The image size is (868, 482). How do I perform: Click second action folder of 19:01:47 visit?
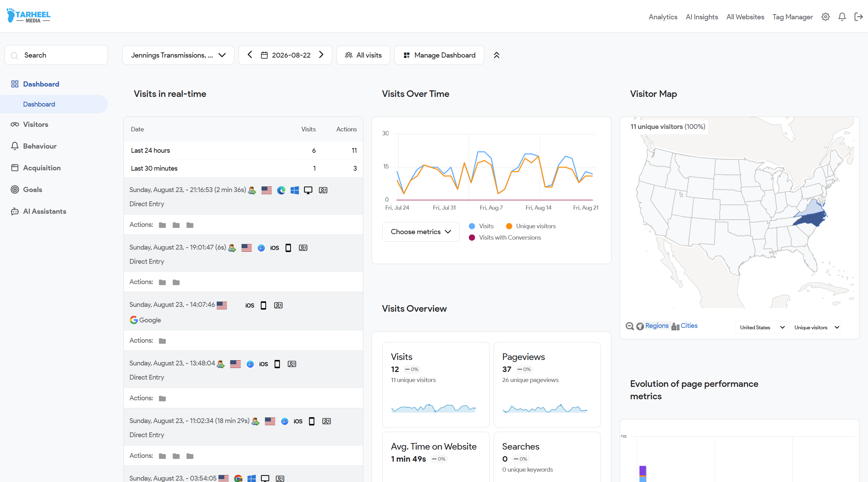point(176,282)
